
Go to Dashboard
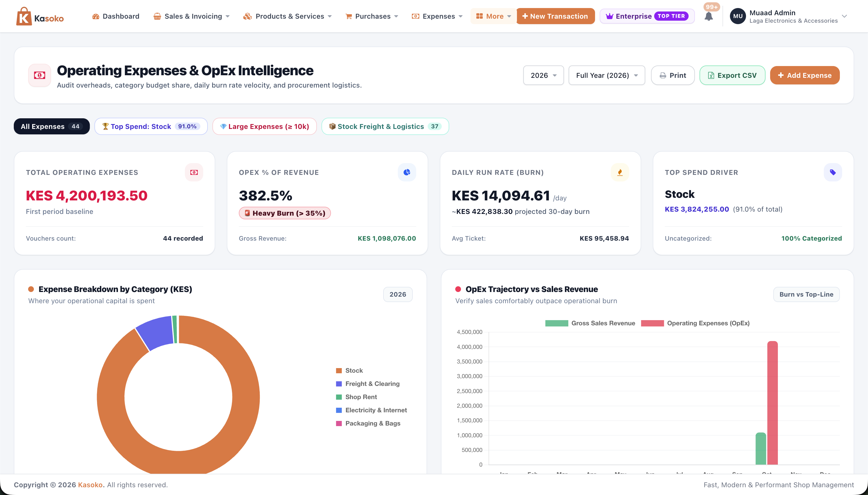click(x=116, y=16)
